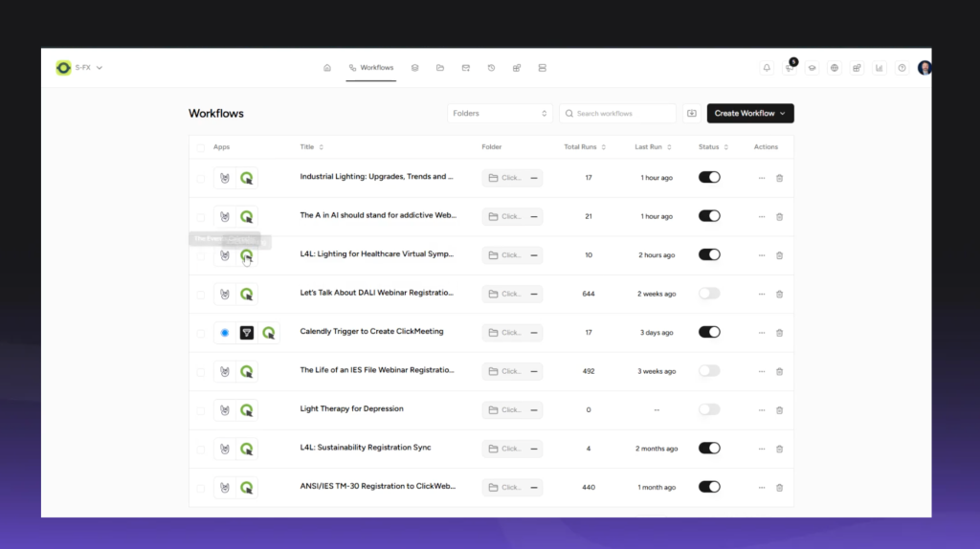Open the bar chart analytics icon
This screenshot has height=549, width=980.
(x=879, y=68)
